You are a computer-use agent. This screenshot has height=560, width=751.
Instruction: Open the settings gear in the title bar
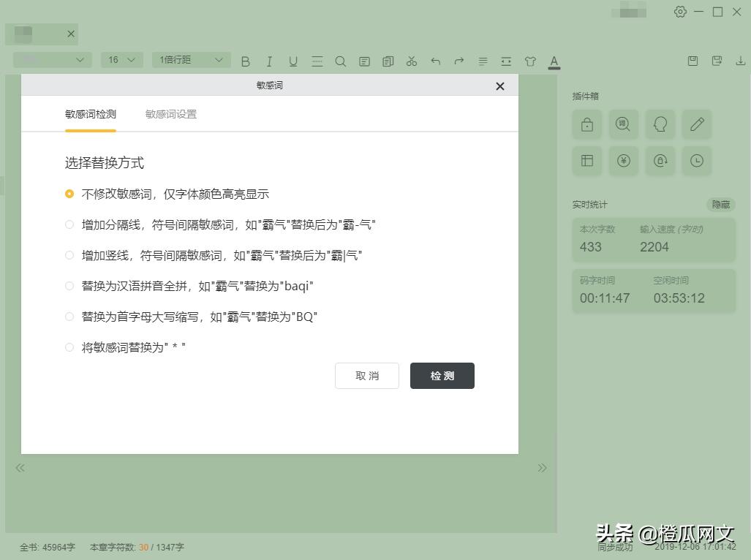click(680, 12)
